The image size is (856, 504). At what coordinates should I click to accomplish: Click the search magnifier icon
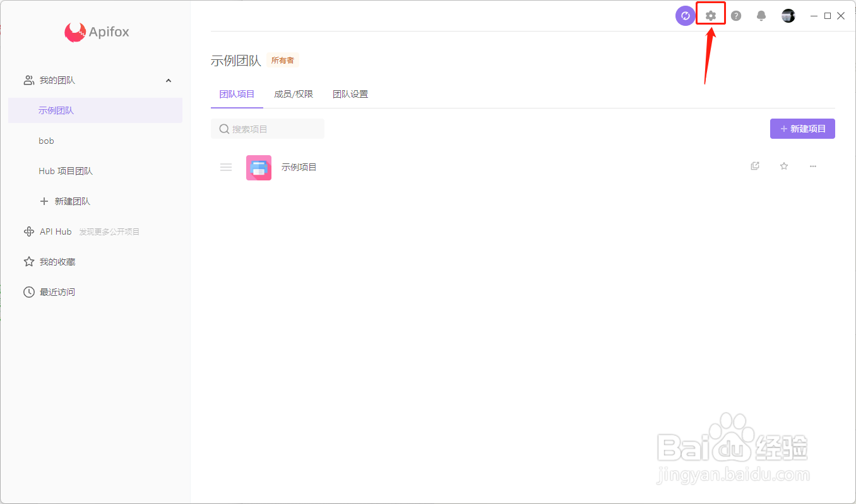[224, 129]
